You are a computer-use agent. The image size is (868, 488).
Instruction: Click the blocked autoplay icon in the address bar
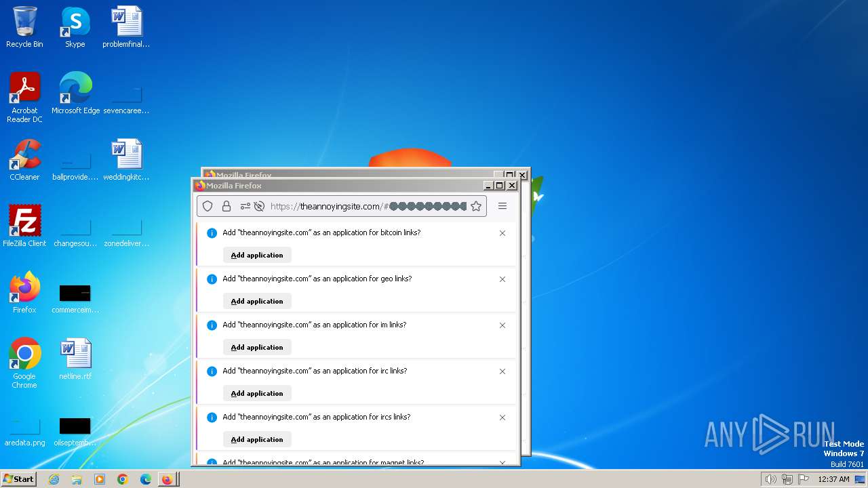(258, 206)
